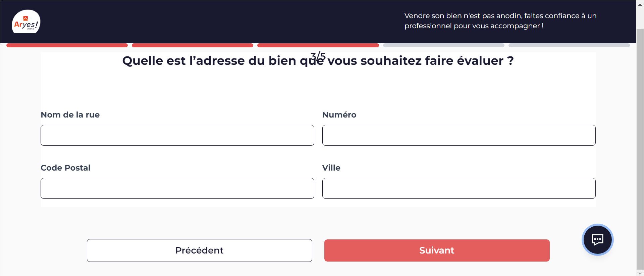Focus the Nom de la rue field
Image resolution: width=644 pixels, height=276 pixels.
pos(177,135)
